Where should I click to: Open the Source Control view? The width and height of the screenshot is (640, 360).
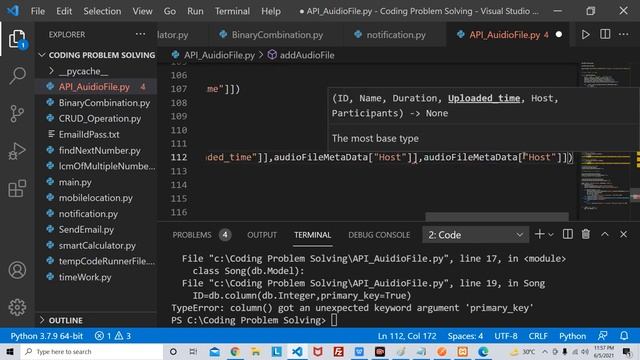(x=17, y=113)
